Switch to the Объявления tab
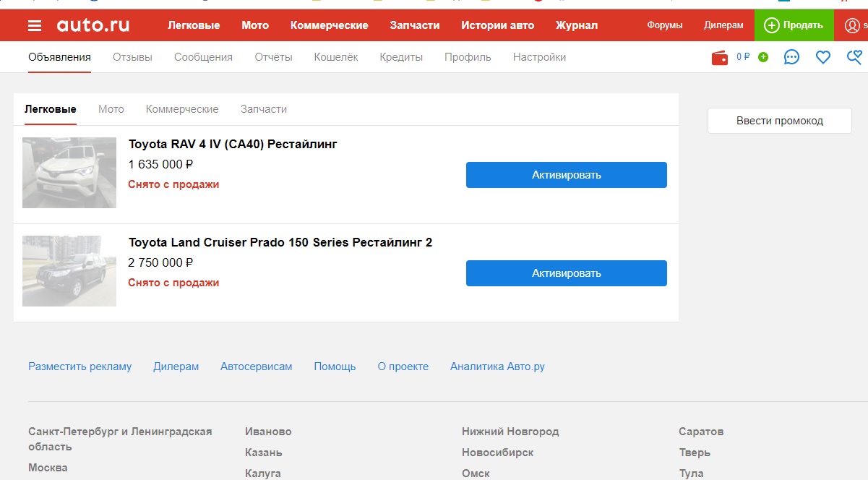Image resolution: width=868 pixels, height=480 pixels. pos(60,57)
